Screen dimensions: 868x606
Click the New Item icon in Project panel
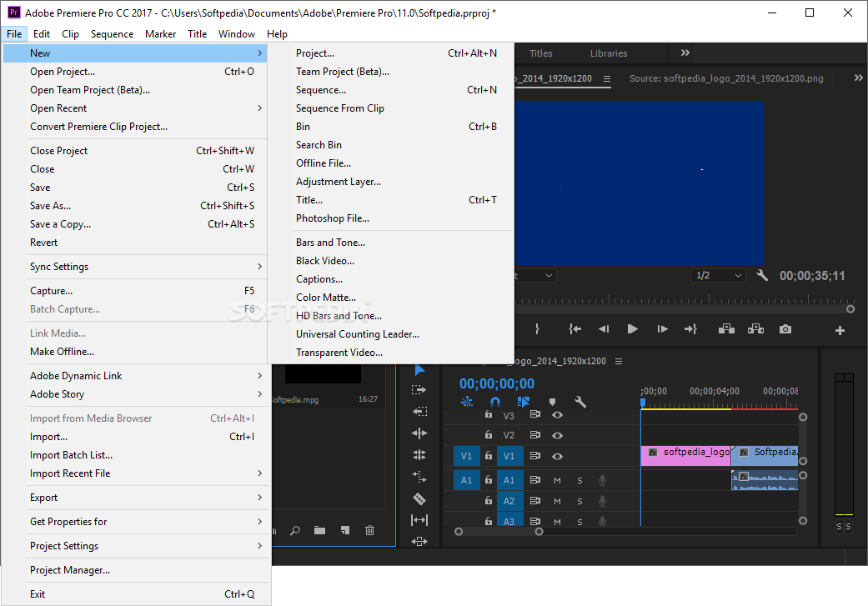345,530
